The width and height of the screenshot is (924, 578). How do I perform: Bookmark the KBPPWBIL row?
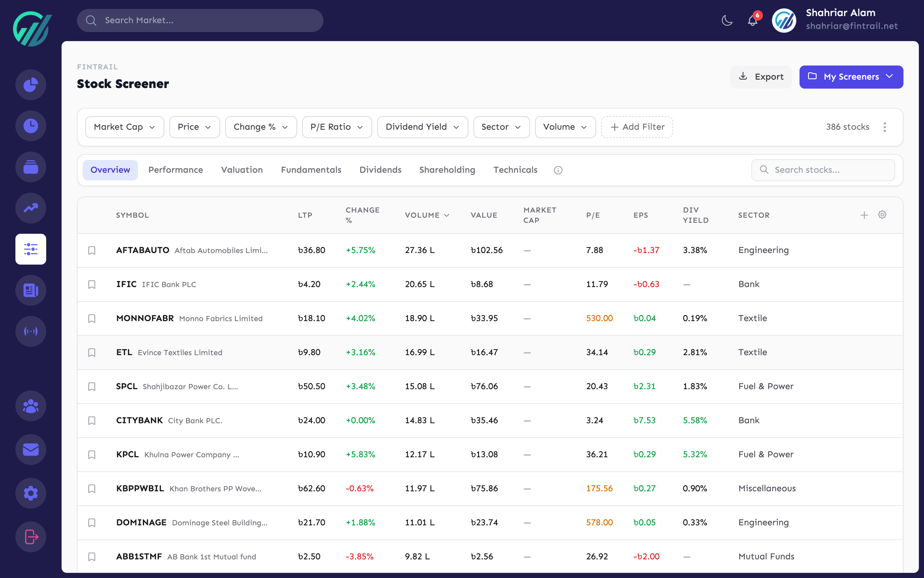92,488
